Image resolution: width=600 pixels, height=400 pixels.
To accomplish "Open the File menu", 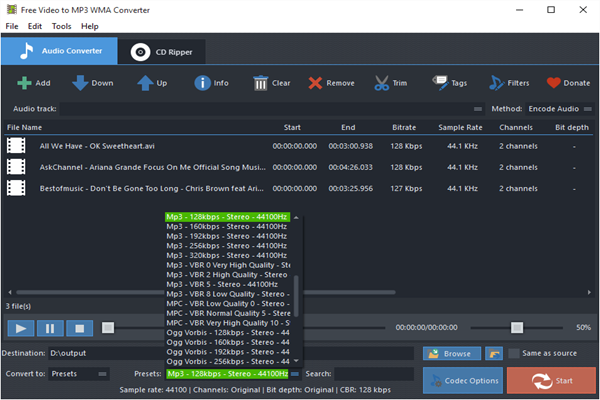I will click(x=12, y=26).
